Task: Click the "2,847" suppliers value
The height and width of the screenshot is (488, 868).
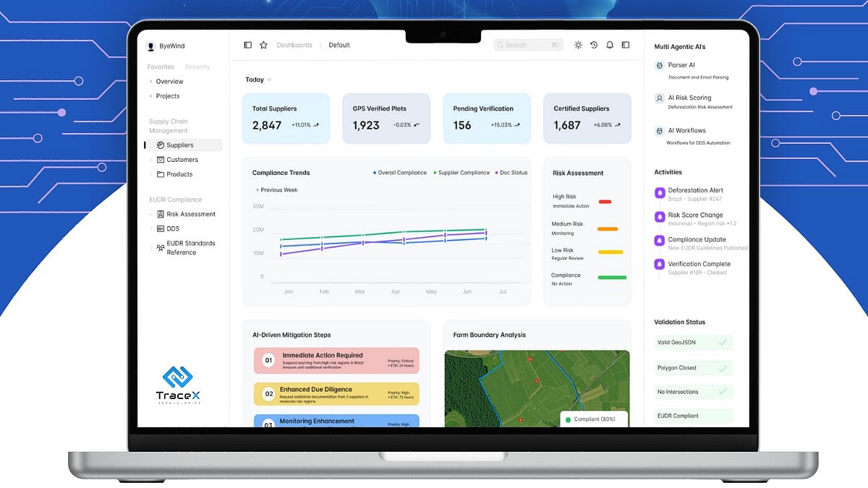Action: 267,125
